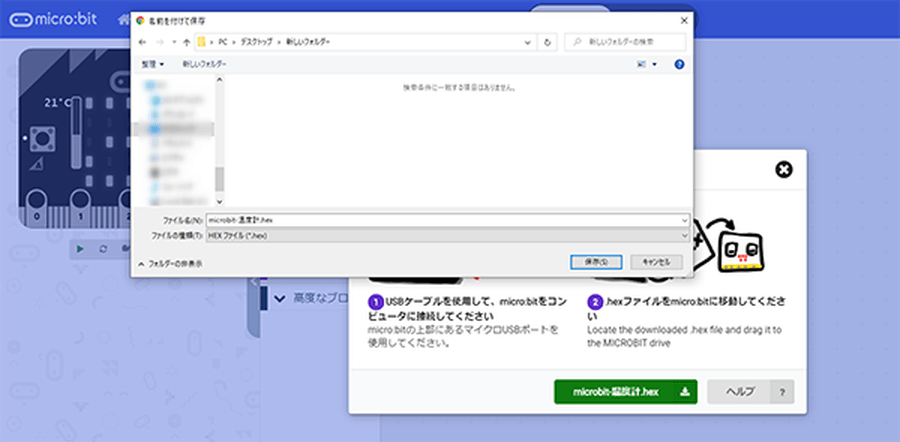Restart the simulator

[x=103, y=249]
